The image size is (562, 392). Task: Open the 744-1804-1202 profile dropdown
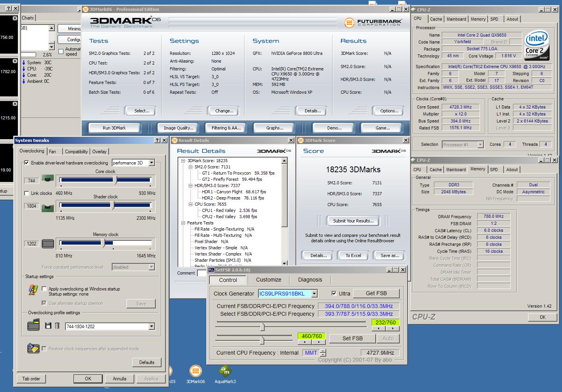click(151, 326)
